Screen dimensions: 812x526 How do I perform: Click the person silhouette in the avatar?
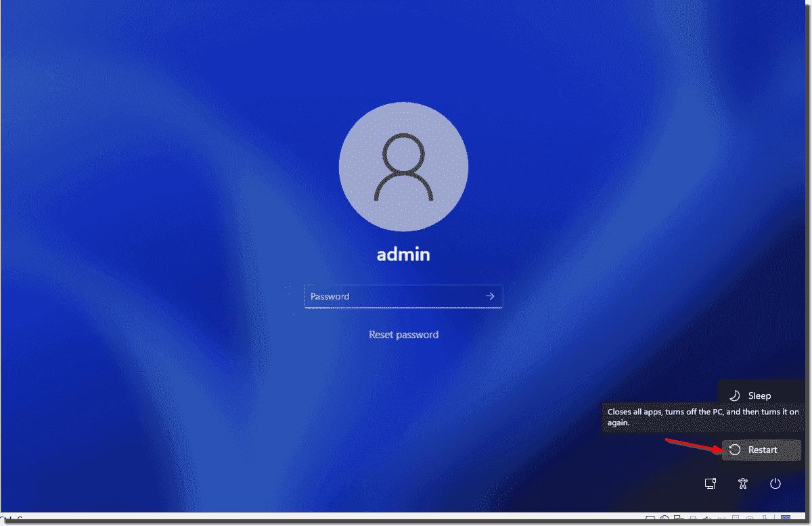[x=403, y=169]
